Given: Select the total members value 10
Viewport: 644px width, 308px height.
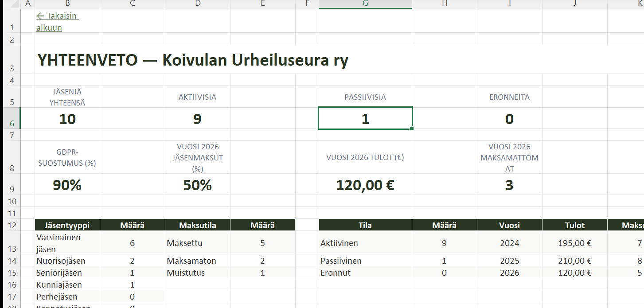Looking at the screenshot, I should (67, 119).
